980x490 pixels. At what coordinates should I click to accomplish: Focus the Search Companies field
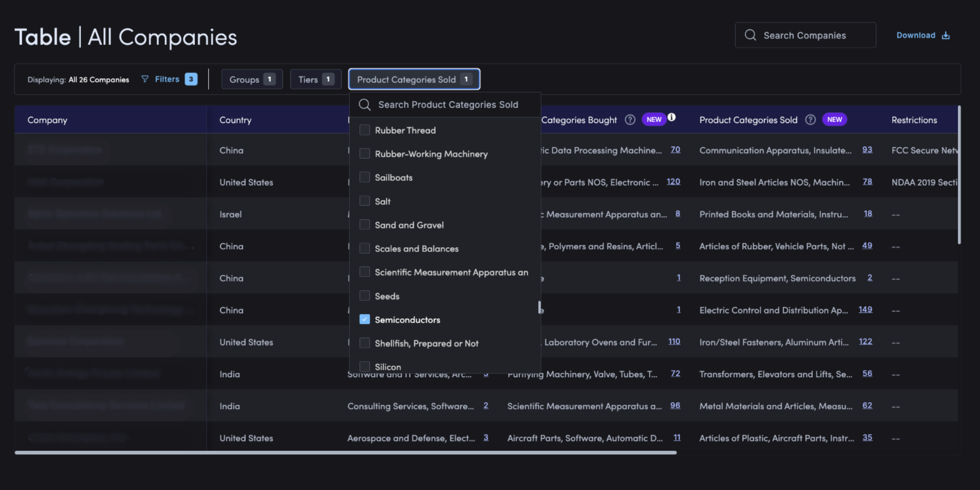805,35
